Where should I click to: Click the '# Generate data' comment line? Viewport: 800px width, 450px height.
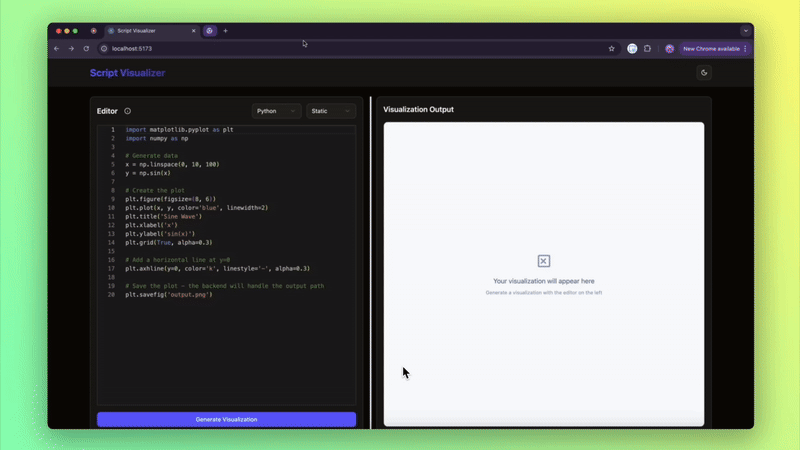[152, 156]
